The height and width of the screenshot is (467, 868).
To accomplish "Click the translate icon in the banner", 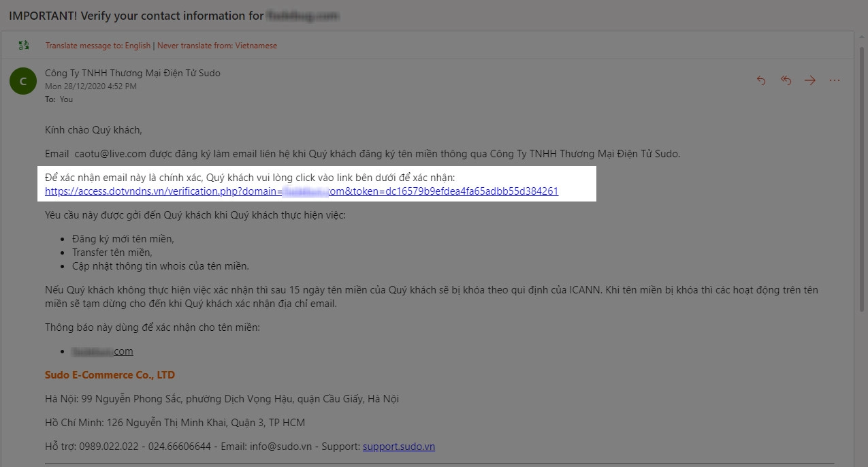I will pos(25,46).
